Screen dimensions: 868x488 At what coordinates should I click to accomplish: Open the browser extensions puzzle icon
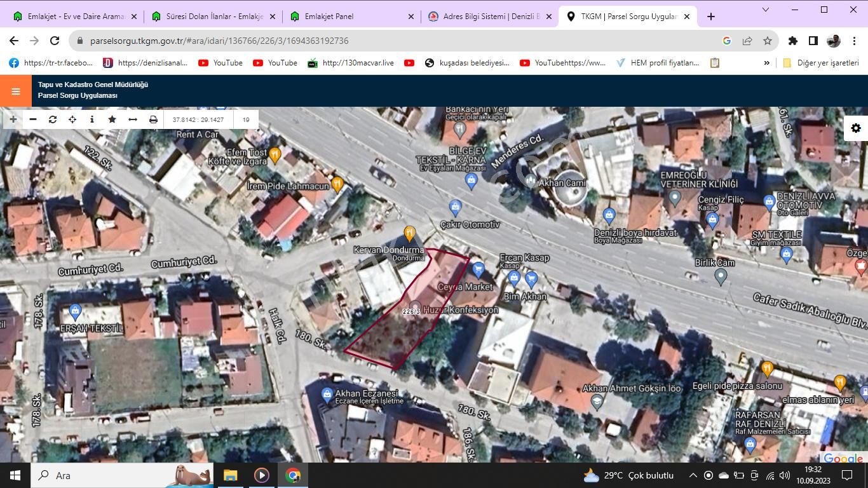coord(792,41)
